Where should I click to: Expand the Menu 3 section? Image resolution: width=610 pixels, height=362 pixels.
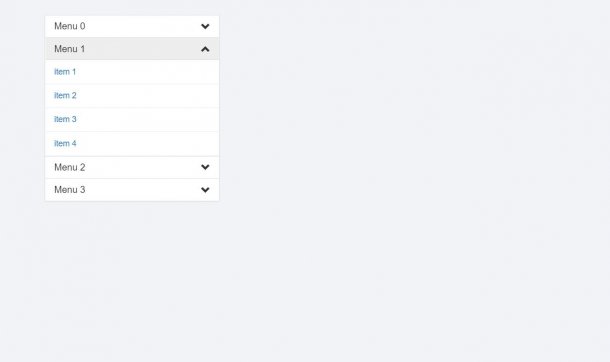pyautogui.click(x=132, y=190)
